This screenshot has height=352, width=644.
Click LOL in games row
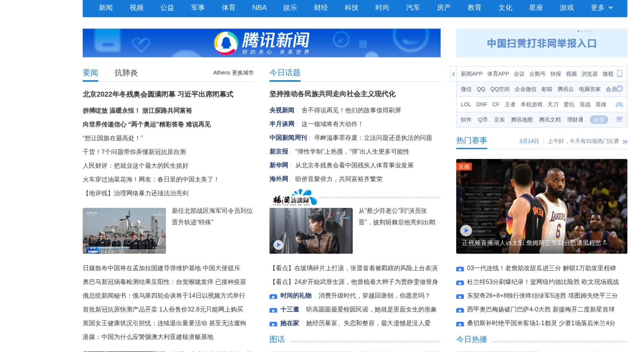pyautogui.click(x=466, y=104)
